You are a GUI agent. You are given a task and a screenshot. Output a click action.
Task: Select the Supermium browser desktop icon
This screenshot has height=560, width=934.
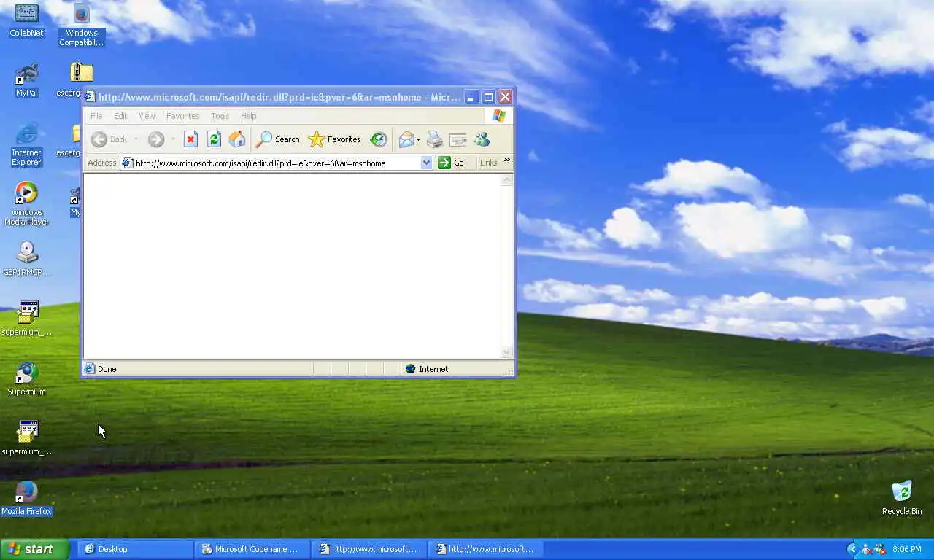[26, 379]
